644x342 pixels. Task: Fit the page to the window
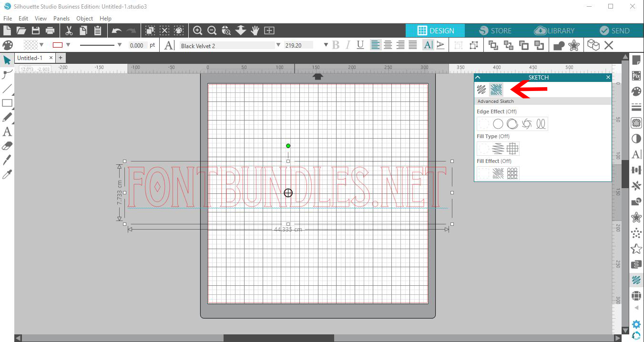pos(269,30)
